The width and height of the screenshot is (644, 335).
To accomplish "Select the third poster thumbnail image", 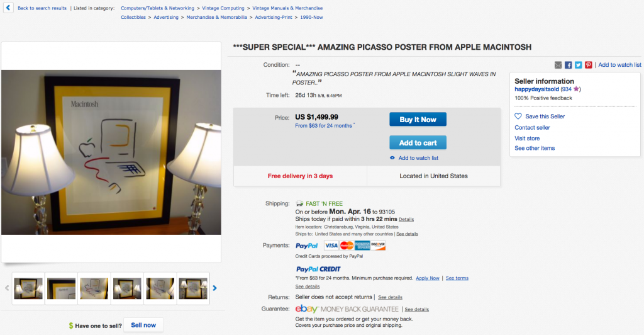I will 94,288.
